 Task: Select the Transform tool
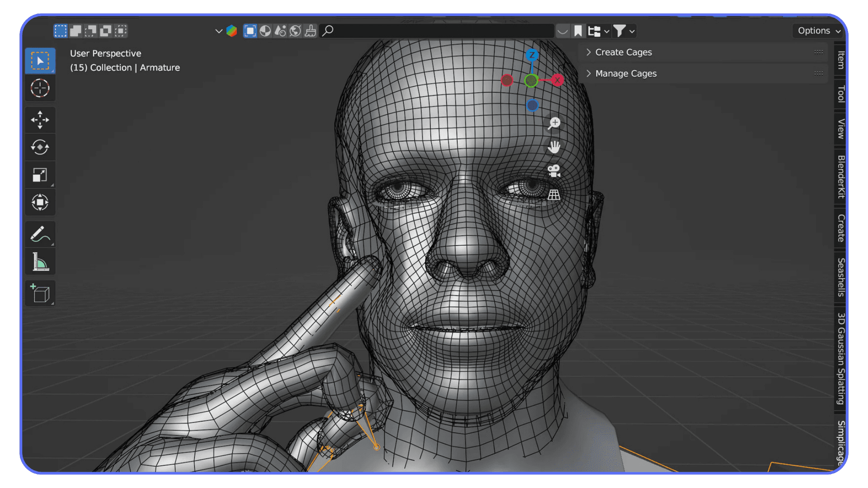click(40, 202)
